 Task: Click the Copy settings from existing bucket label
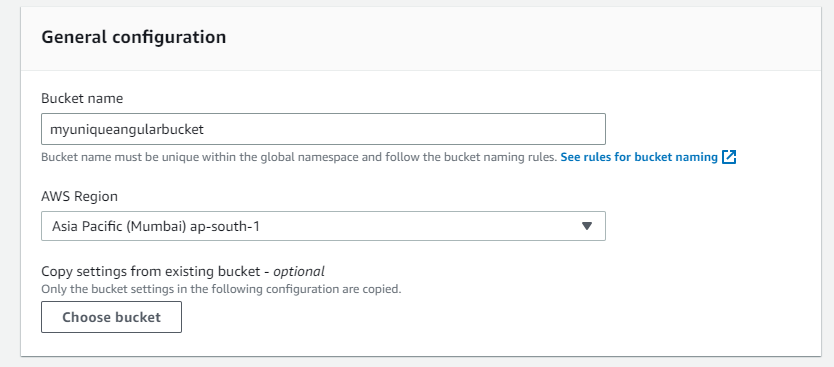click(152, 272)
